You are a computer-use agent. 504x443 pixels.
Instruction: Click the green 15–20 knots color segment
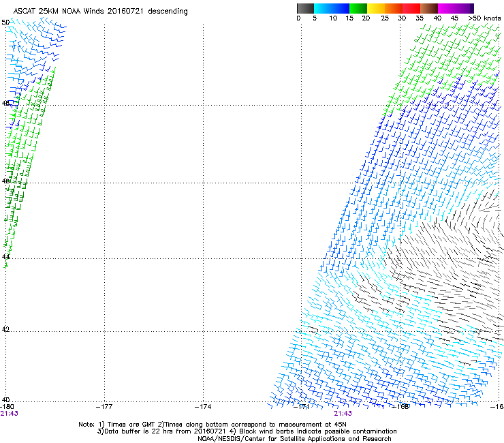[x=358, y=8]
